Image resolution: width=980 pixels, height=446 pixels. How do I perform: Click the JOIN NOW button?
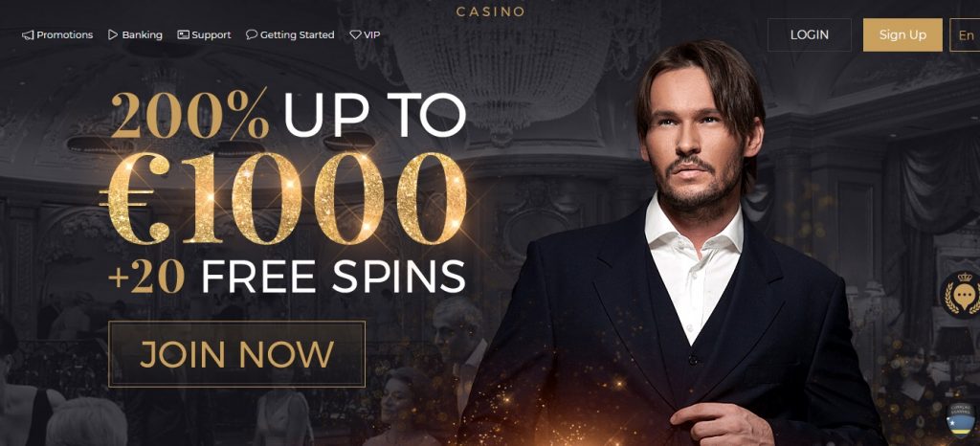pos(236,354)
